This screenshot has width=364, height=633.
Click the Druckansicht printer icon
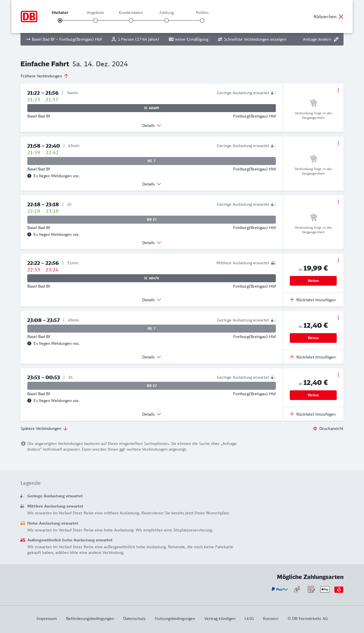pos(315,428)
